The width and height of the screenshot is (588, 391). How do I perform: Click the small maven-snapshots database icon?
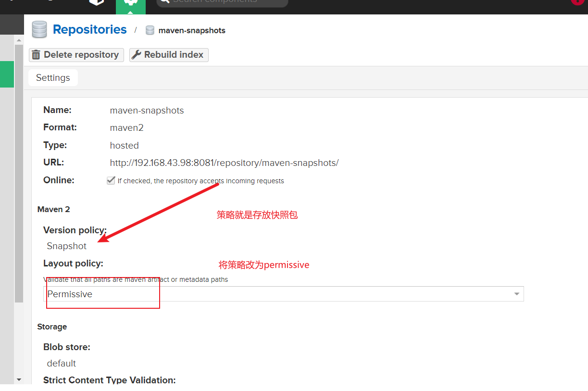(150, 30)
